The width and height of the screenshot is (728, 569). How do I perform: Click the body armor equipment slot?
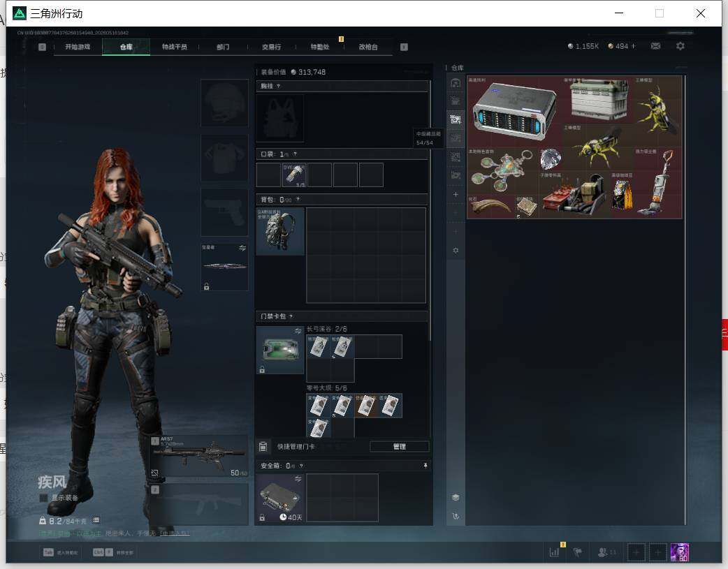[224, 158]
